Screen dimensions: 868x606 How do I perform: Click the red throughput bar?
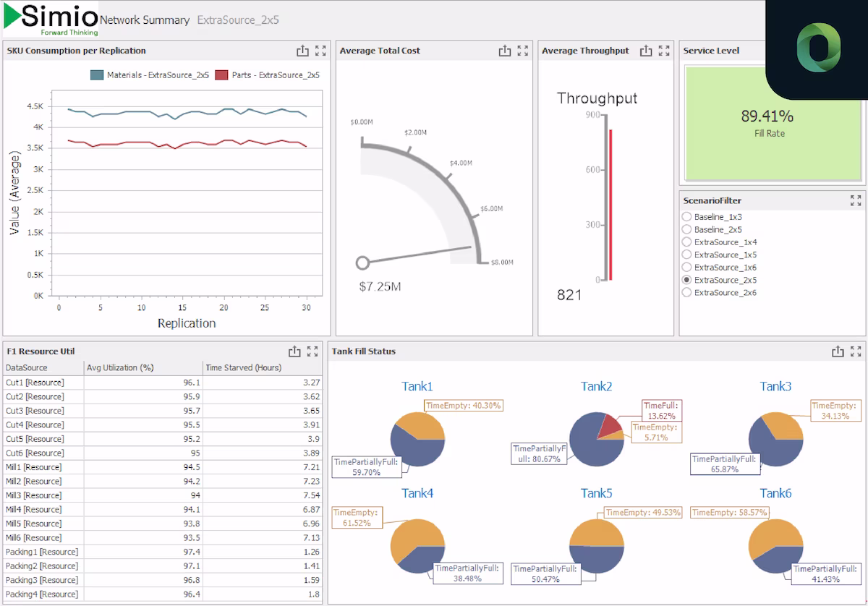[x=610, y=205]
